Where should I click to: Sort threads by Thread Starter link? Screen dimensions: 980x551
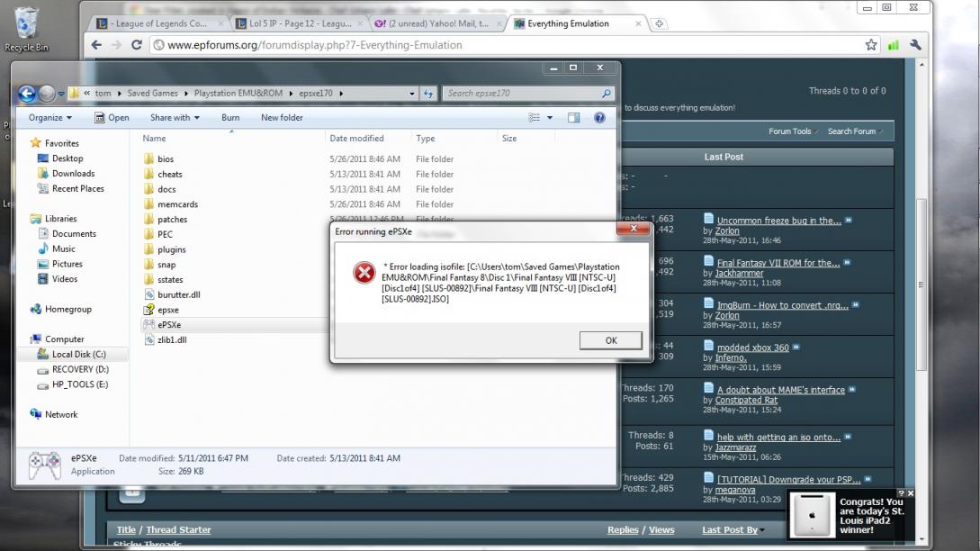click(178, 529)
